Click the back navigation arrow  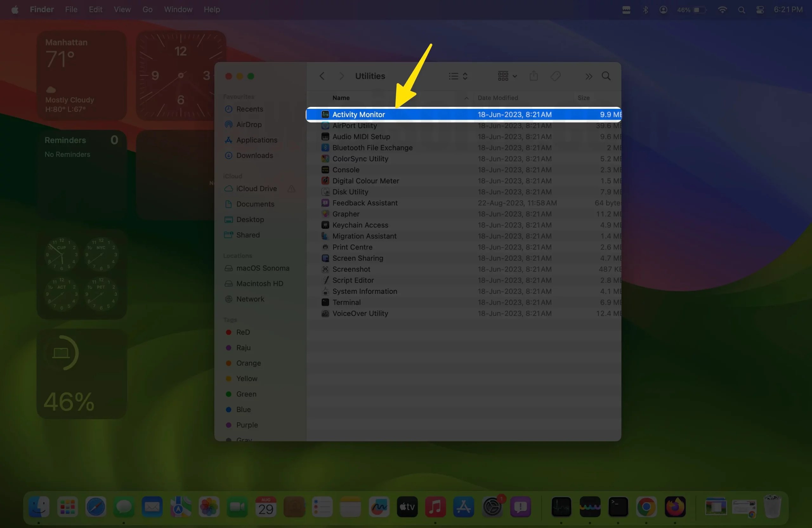tap(322, 76)
